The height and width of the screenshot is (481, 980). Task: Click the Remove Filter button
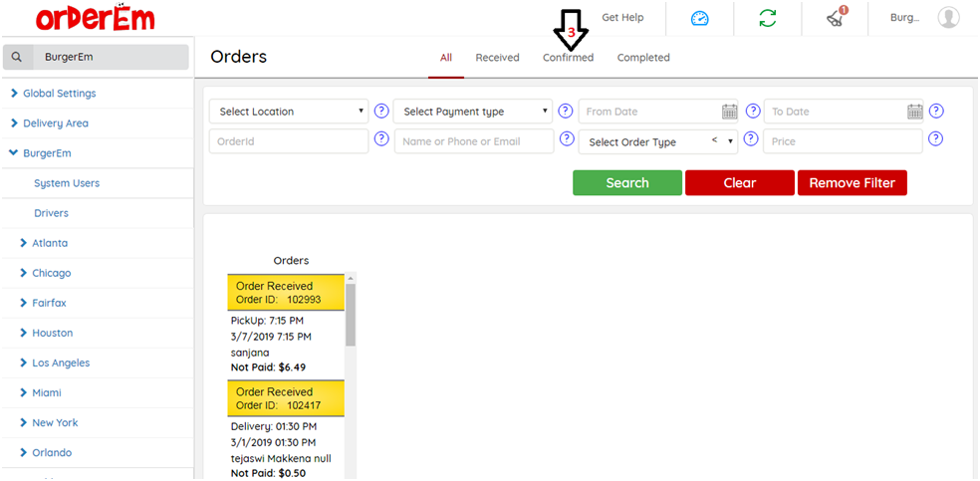(x=852, y=183)
